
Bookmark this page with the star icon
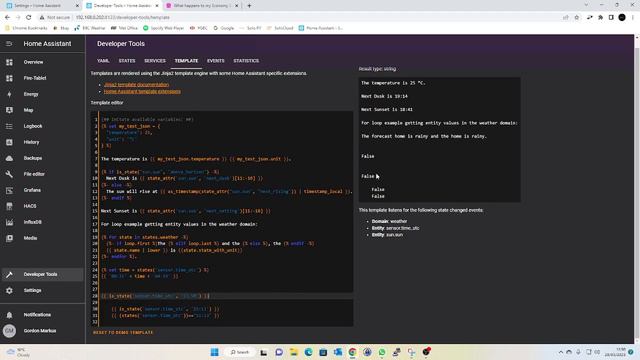576,18
